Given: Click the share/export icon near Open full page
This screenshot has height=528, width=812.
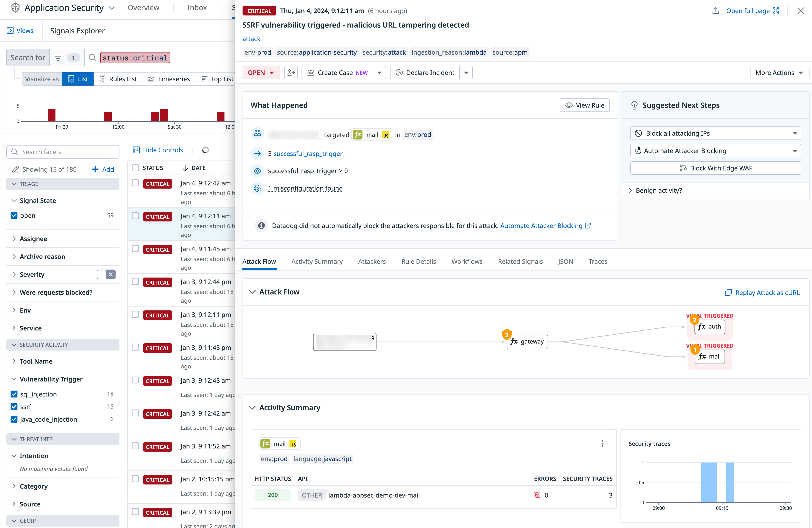Looking at the screenshot, I should tap(716, 11).
